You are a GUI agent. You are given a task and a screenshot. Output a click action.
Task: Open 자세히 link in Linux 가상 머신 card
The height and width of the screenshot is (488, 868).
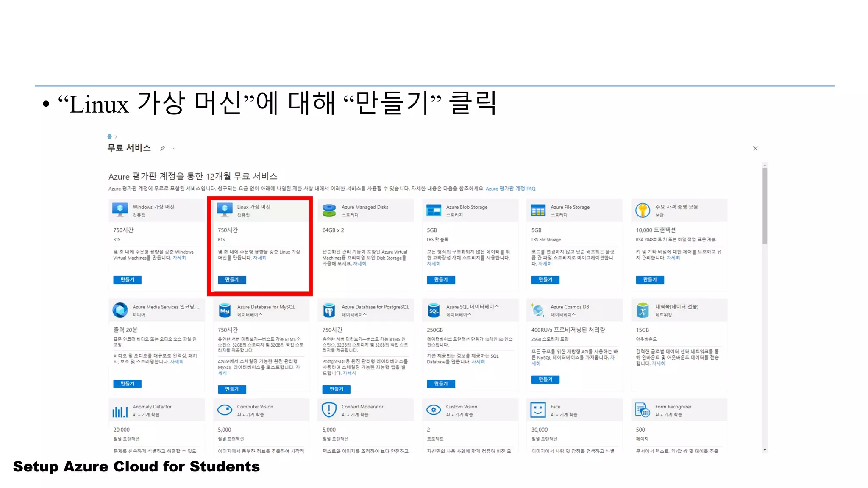point(259,258)
